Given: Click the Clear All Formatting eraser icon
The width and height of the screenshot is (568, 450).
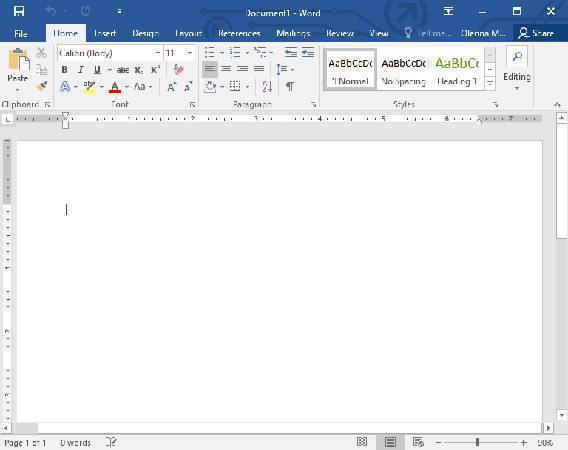Looking at the screenshot, I should pos(179,70).
